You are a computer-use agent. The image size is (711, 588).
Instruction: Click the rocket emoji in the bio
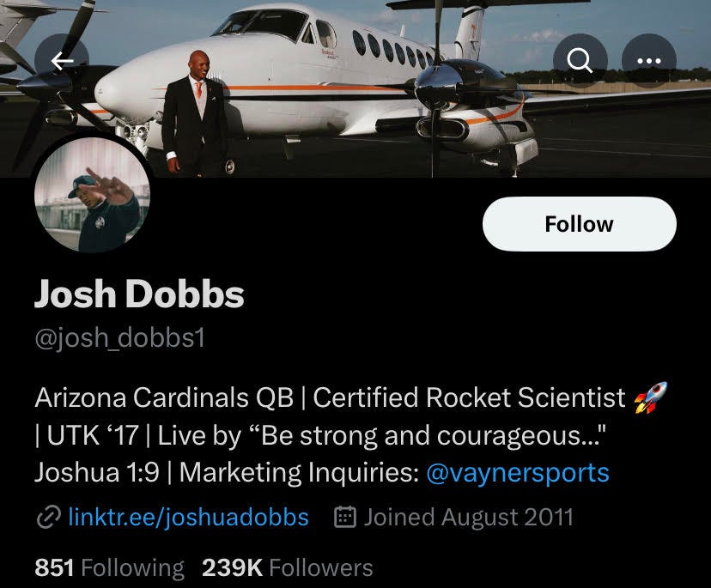651,397
